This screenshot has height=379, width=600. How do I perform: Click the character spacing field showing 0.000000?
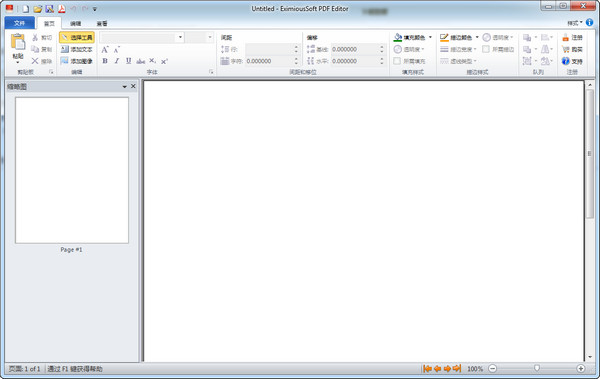pyautogui.click(x=269, y=61)
